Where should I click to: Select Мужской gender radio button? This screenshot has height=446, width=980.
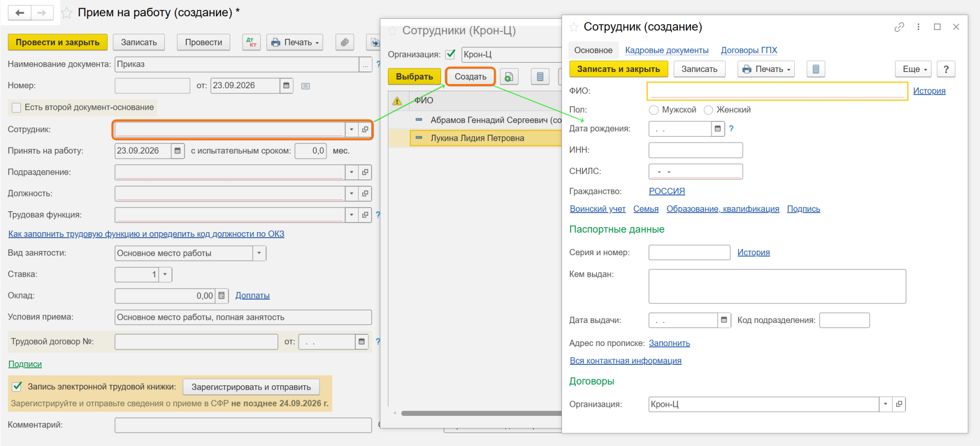pyautogui.click(x=653, y=110)
